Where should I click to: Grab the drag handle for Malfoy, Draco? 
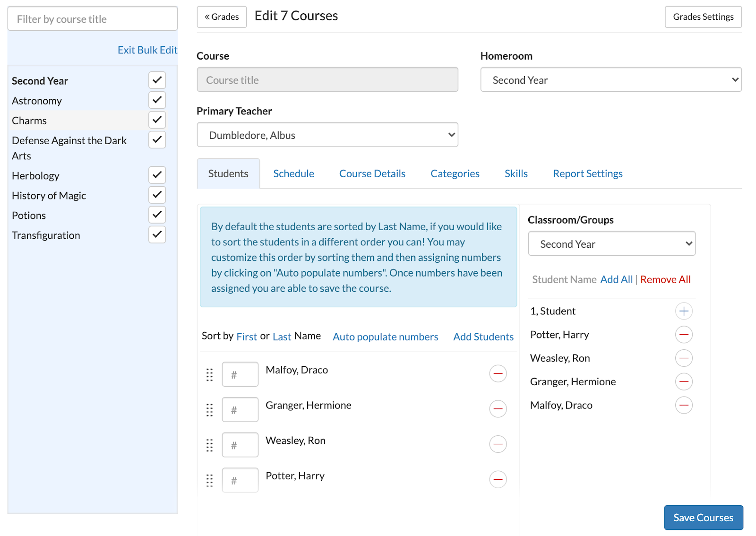pos(210,374)
